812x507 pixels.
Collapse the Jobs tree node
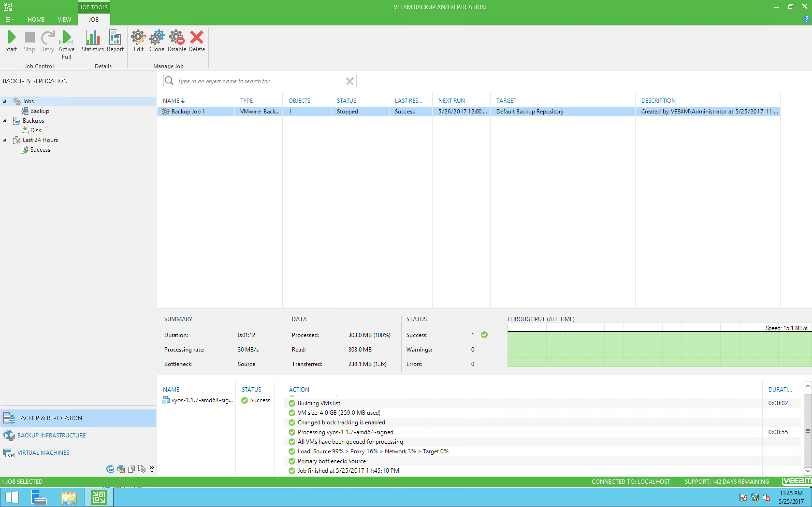pos(5,101)
